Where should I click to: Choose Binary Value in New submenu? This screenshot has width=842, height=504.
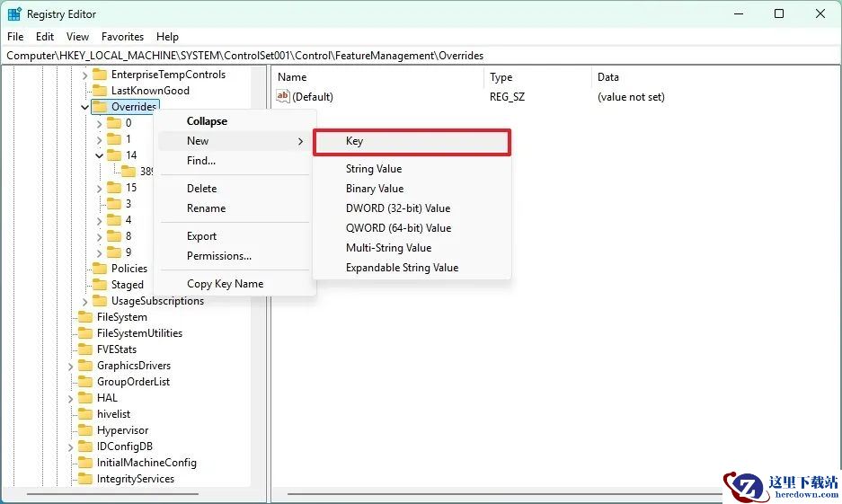[x=412, y=189]
